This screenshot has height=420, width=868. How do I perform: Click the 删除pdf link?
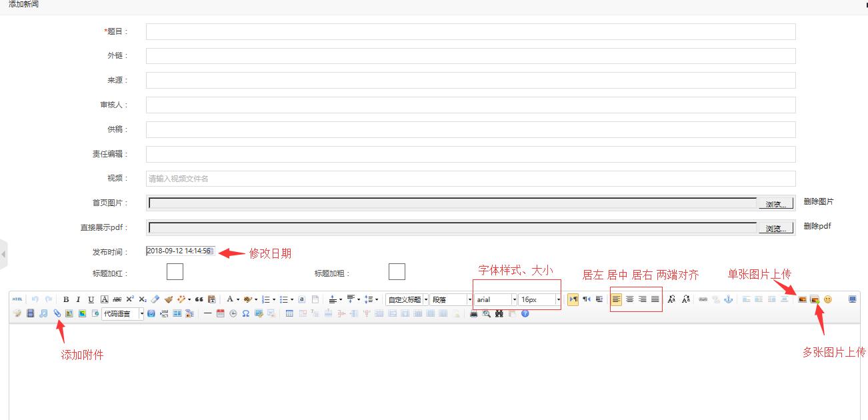click(x=817, y=226)
